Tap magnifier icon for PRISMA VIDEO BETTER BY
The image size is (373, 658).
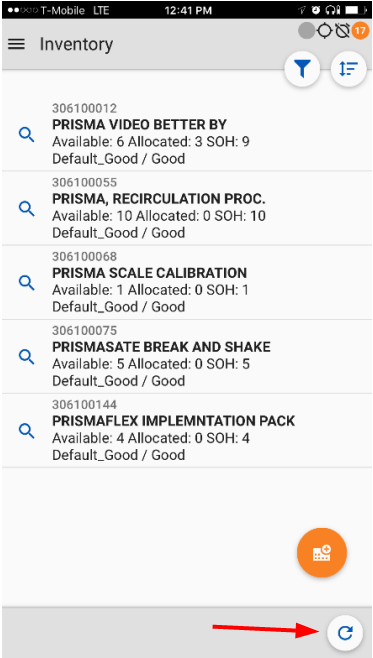click(26, 134)
